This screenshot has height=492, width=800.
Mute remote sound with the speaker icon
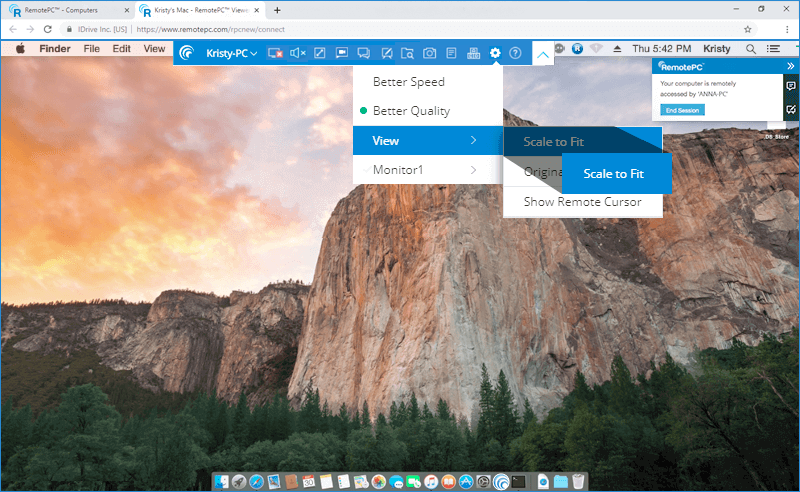pyautogui.click(x=297, y=53)
